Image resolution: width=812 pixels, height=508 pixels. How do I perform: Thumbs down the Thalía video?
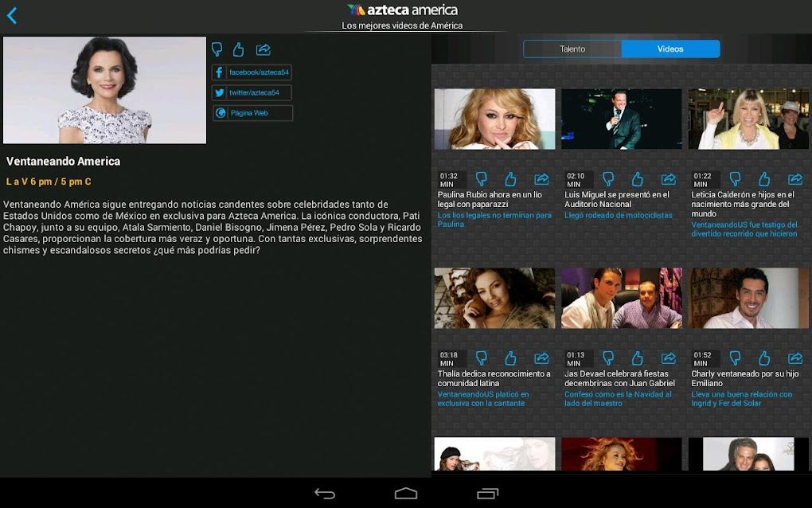[x=481, y=358]
